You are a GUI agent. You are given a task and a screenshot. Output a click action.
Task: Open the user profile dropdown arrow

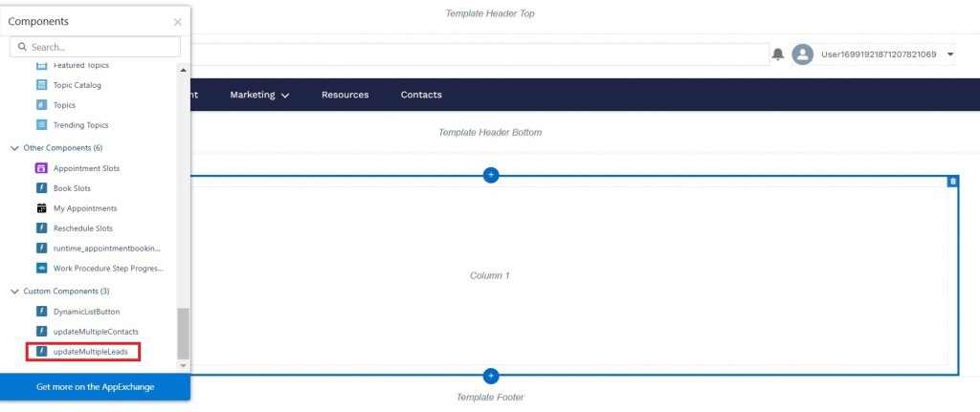(x=950, y=54)
